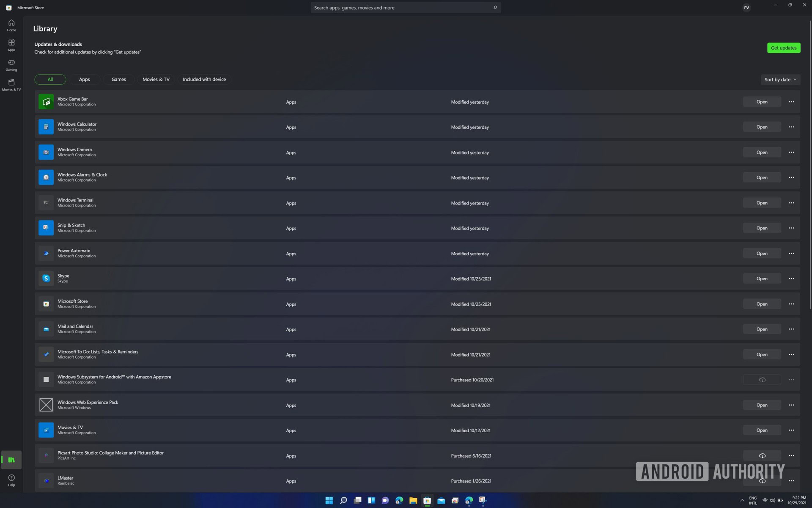This screenshot has height=508, width=812.
Task: Click the Mail and Calendar app icon
Action: point(46,329)
